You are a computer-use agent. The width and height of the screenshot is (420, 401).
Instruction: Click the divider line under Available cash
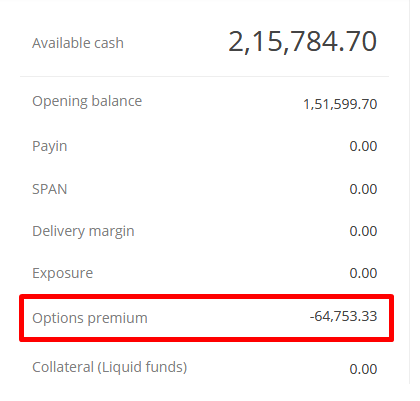(x=204, y=76)
